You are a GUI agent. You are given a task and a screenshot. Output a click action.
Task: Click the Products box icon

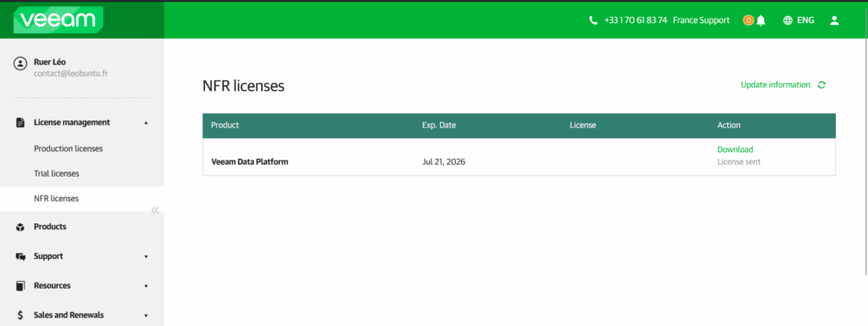coord(20,227)
